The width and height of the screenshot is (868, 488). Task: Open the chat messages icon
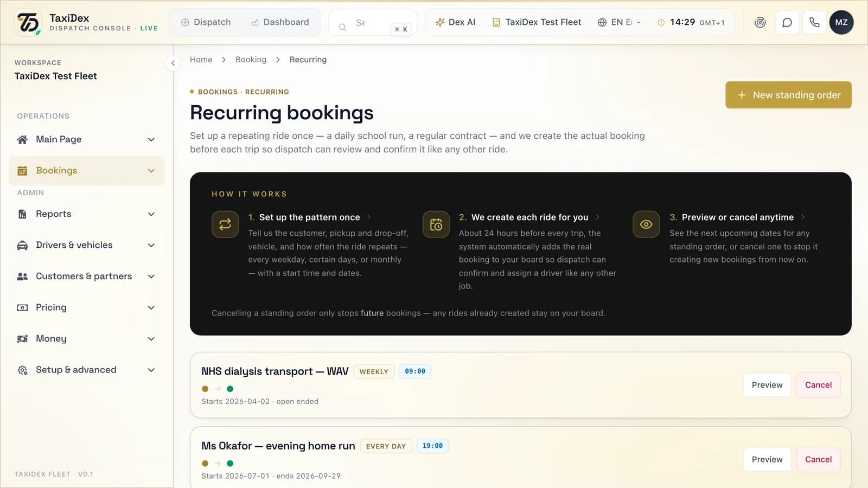point(787,22)
